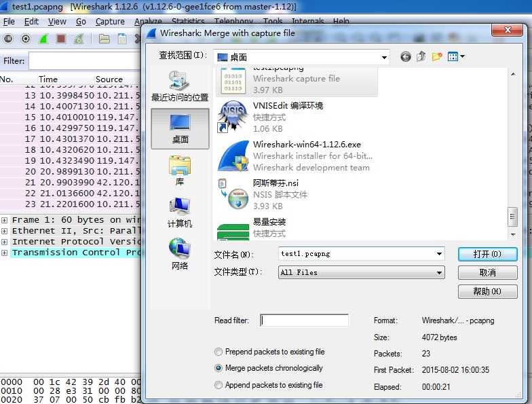Screen dimensions: 532x404
Task: Open 文件名 combo box dropdown arrow
Action: (439, 254)
